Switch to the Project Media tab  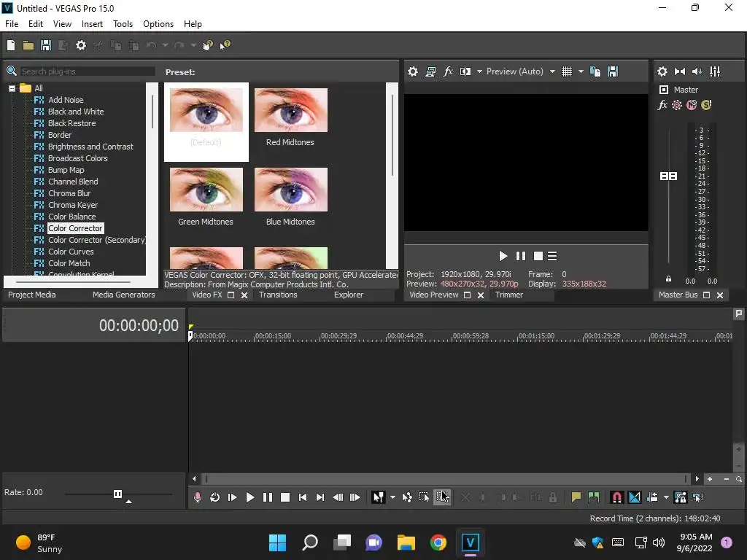(31, 295)
